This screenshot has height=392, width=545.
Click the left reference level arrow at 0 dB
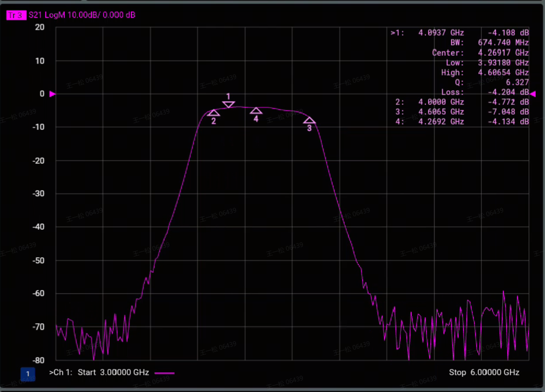[52, 94]
